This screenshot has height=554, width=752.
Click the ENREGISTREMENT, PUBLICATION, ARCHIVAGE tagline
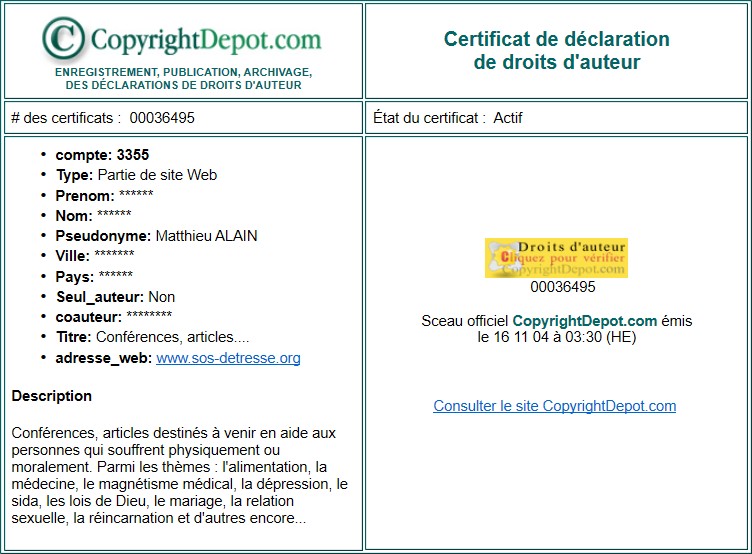(x=184, y=79)
